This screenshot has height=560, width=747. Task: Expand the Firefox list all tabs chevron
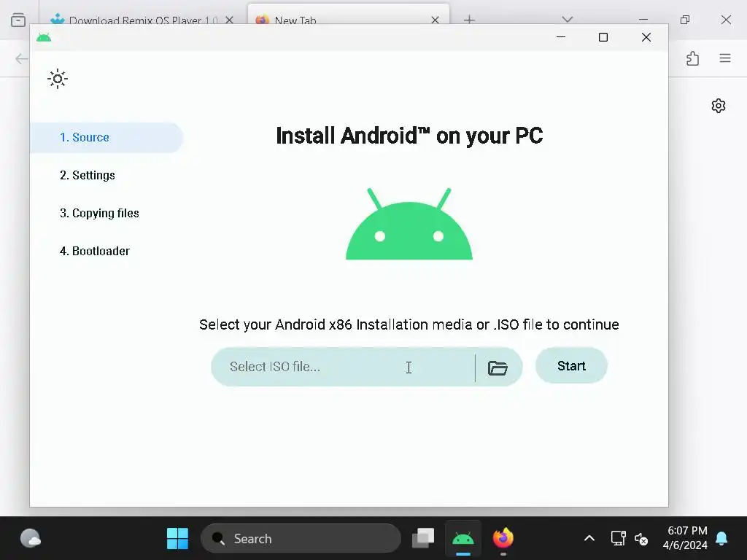(x=567, y=20)
